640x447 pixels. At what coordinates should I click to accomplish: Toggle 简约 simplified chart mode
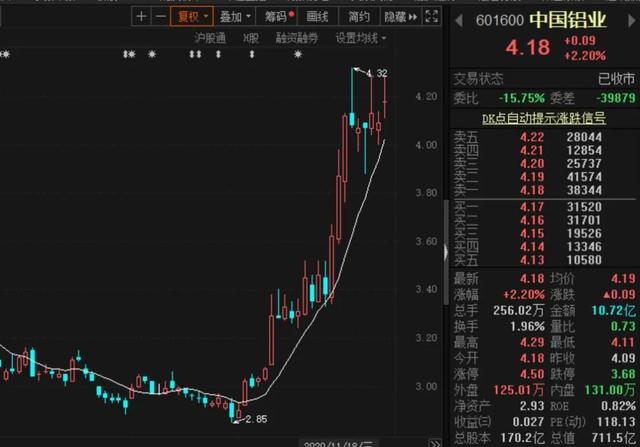[359, 17]
